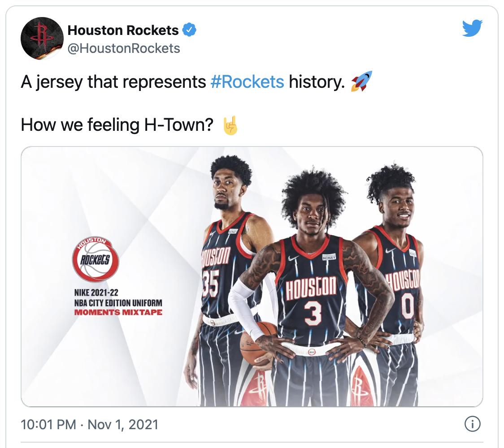
Task: Click the Houston Rockets display name
Action: coord(123,30)
